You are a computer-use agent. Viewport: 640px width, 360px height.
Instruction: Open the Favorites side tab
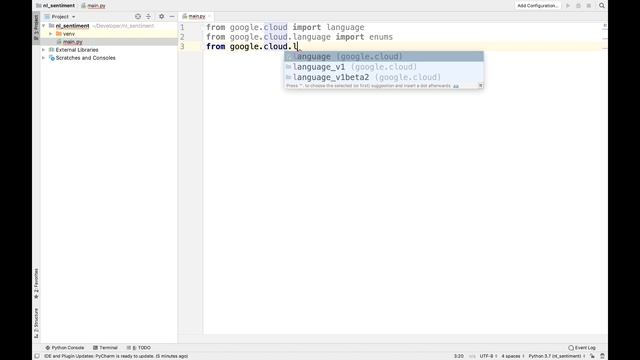pyautogui.click(x=36, y=283)
